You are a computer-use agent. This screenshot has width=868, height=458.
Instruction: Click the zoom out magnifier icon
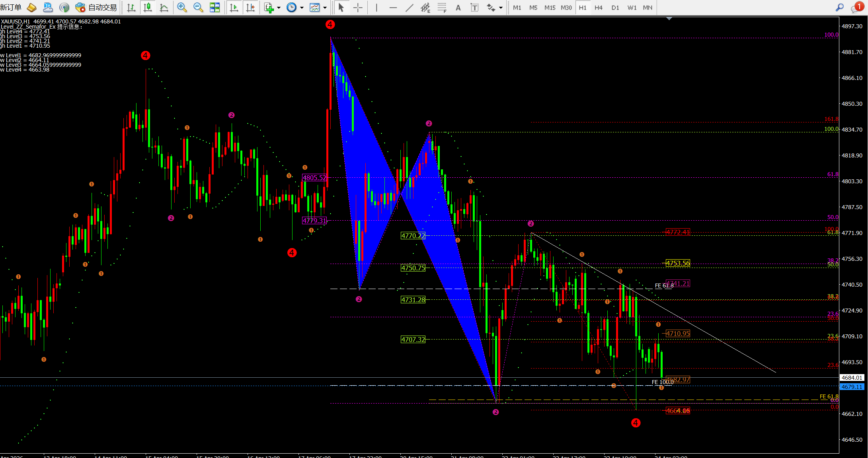tap(198, 8)
